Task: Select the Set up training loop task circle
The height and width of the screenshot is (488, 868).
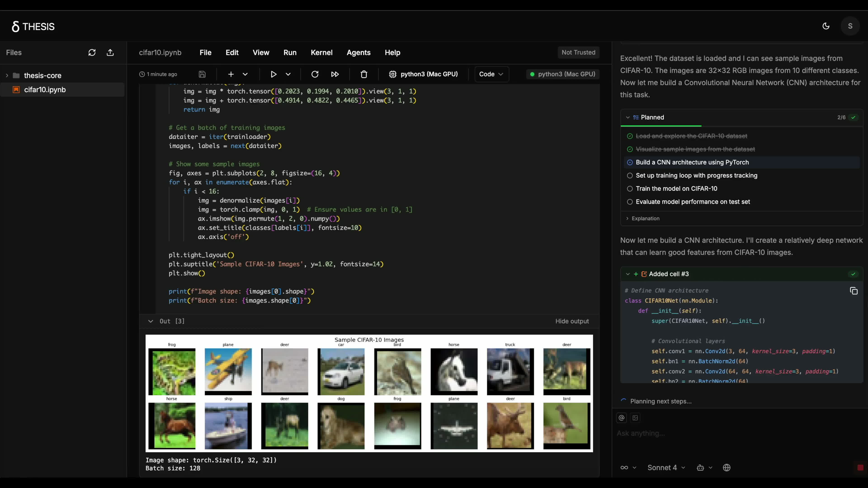Action: [630, 176]
